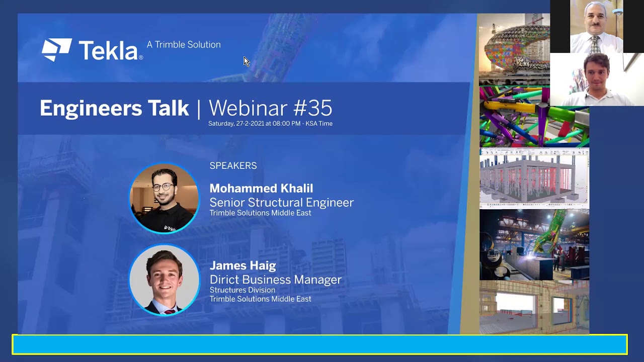Click the factory welding workshop image

pos(534,244)
